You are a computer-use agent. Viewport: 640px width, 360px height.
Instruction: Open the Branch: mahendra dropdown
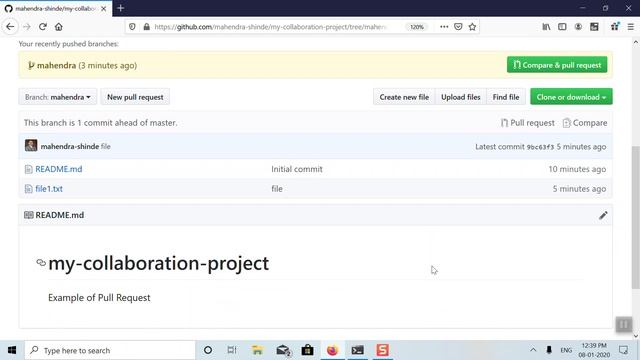58,97
